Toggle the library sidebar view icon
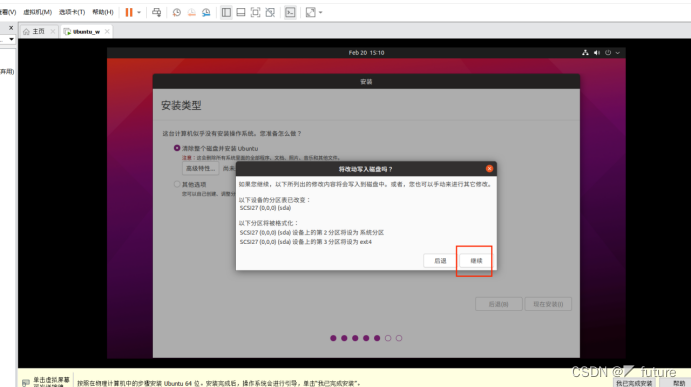Screen dimensions: 691x387 coord(226,12)
